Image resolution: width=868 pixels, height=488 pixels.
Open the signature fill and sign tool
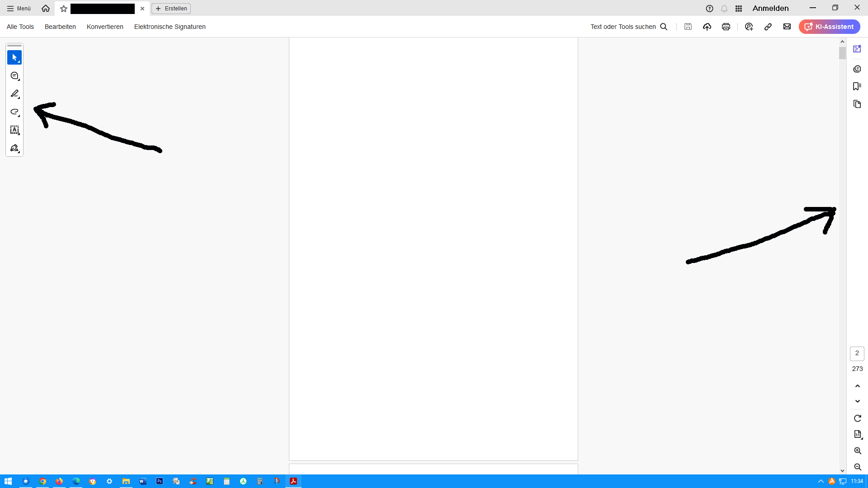click(14, 148)
